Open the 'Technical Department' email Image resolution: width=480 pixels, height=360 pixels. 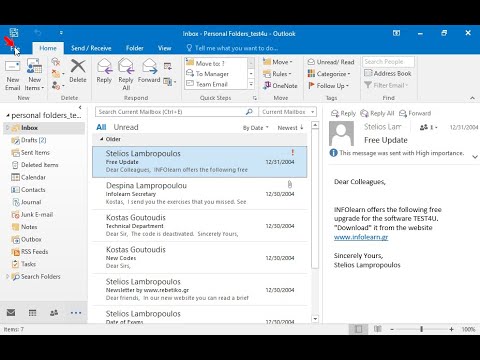coord(200,226)
